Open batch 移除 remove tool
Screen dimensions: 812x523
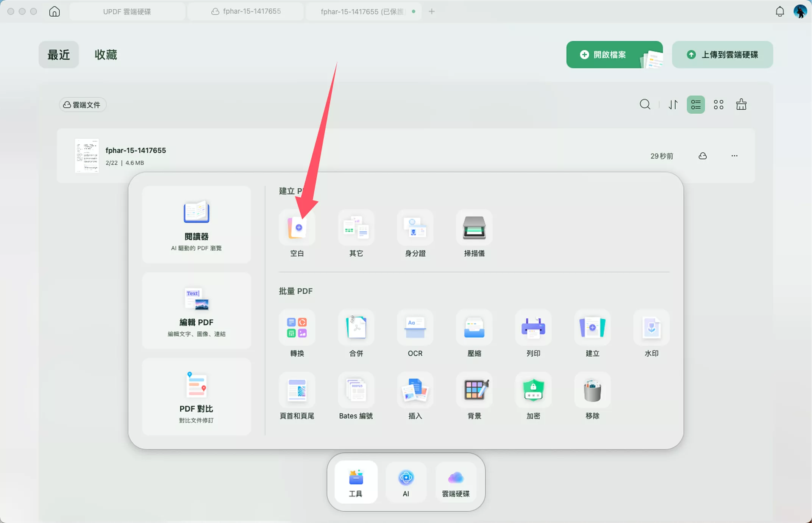(x=592, y=390)
